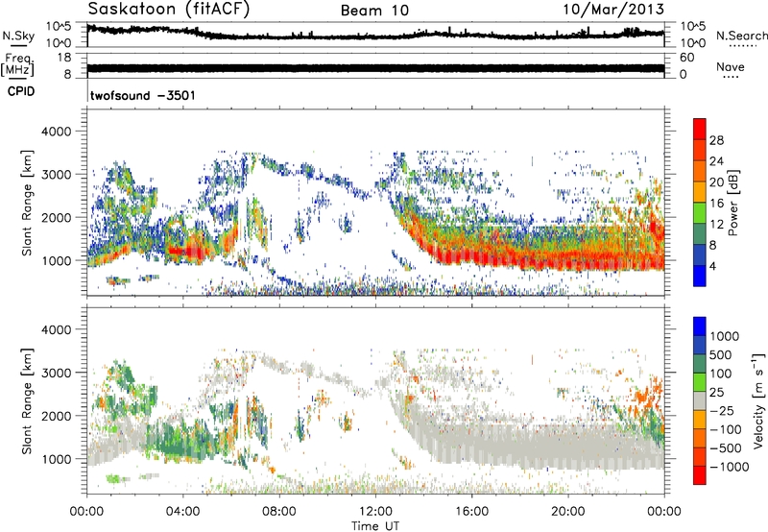The width and height of the screenshot is (768, 532).
Task: Click the '-1000' tick on Velocity colorbar
Action: (x=729, y=467)
